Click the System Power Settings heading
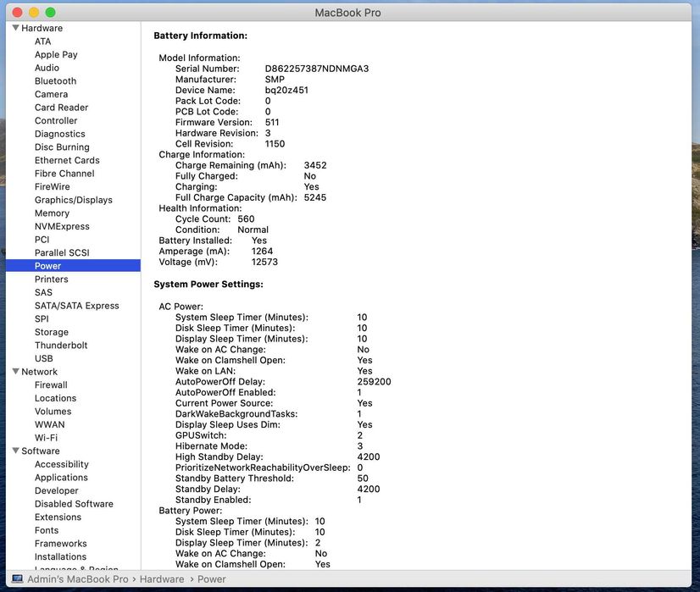The image size is (700, 592). tap(208, 285)
